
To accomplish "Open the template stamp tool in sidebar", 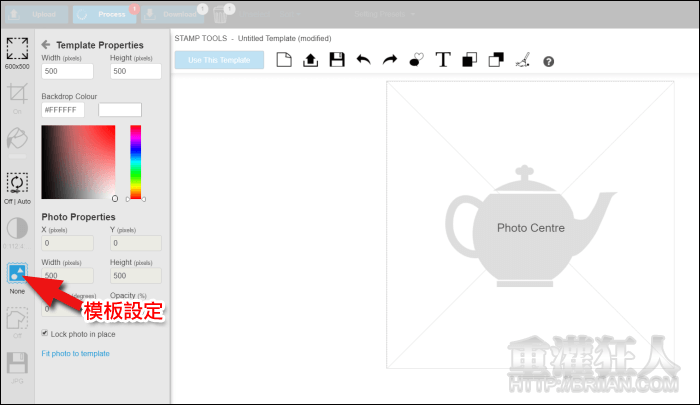I will (x=17, y=273).
